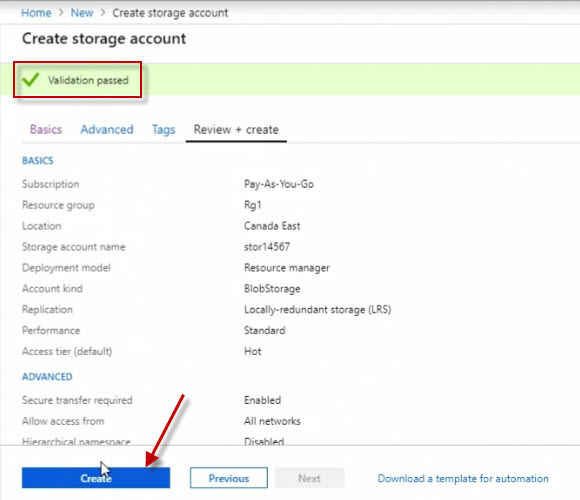Open the Advanced tab
This screenshot has width=580, height=500.
point(107,129)
